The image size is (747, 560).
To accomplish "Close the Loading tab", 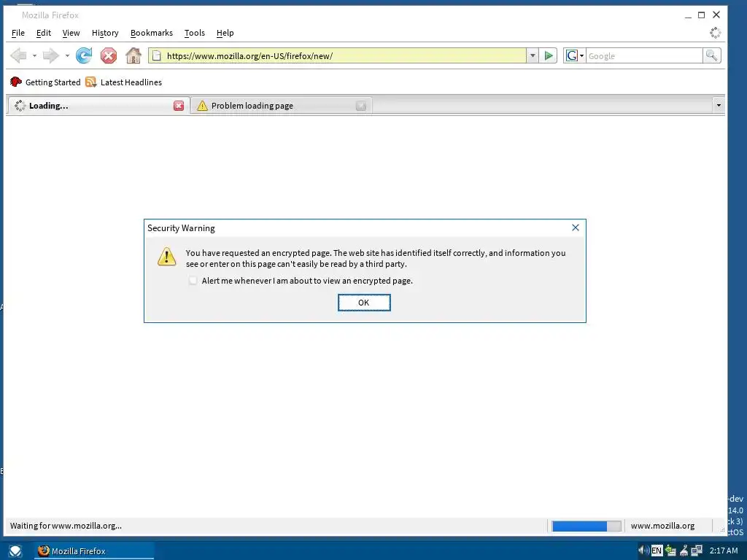I will (179, 106).
